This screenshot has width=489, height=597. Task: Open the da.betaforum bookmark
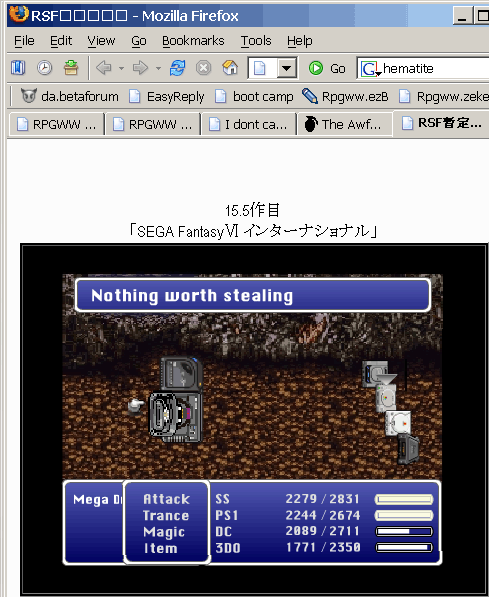(x=70, y=96)
